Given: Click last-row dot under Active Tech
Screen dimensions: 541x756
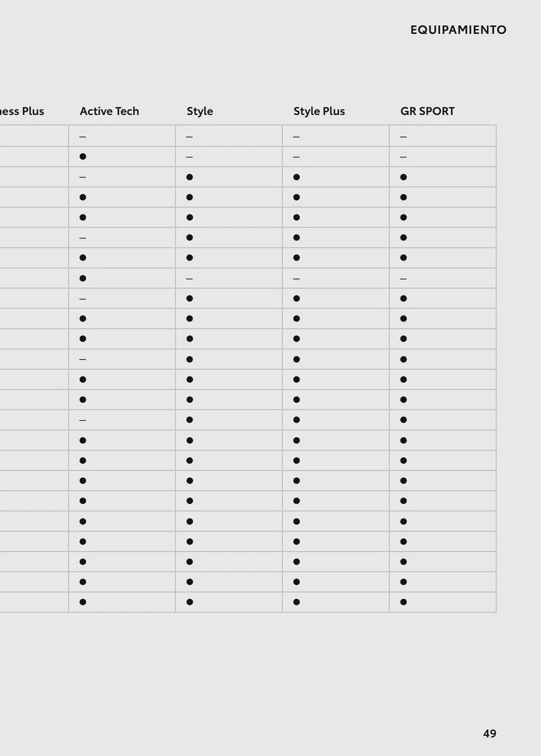Looking at the screenshot, I should pos(83,602).
